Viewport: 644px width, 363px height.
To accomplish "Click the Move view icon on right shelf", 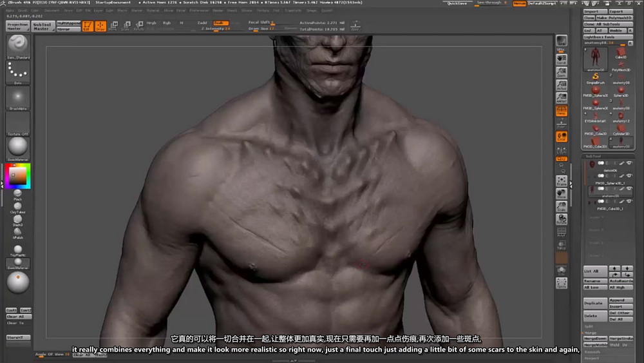I will (x=562, y=193).
